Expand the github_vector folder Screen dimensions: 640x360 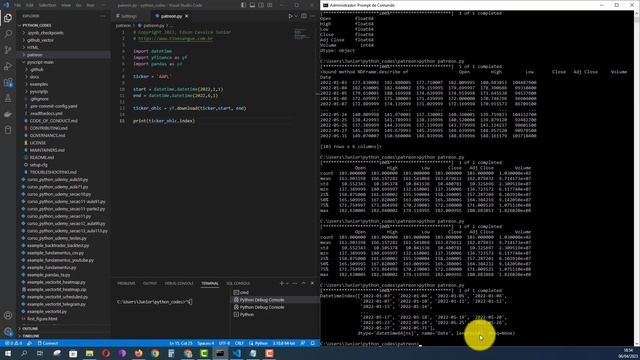40,40
